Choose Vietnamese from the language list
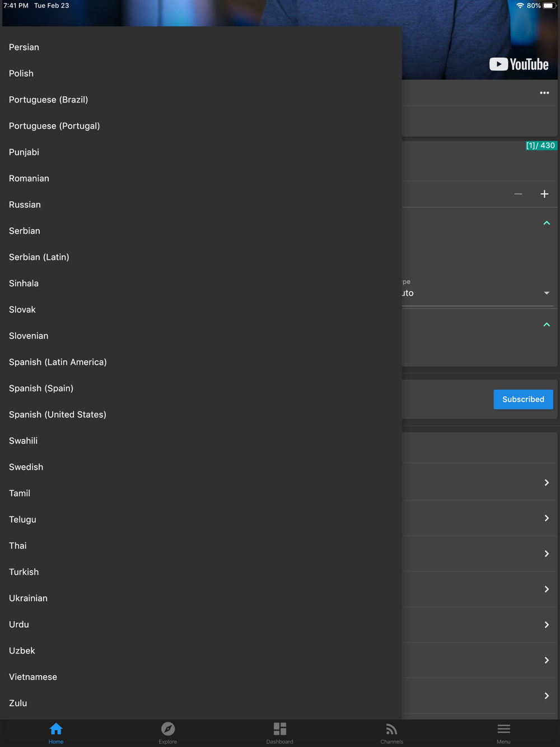This screenshot has height=747, width=560. click(33, 677)
